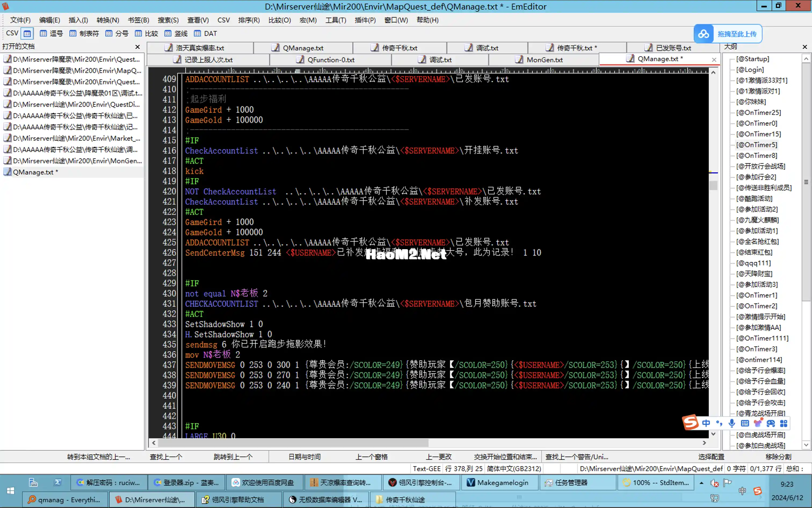This screenshot has height=508, width=812.
Task: Jump to [@ontimer114] in outline
Action: click(759, 360)
